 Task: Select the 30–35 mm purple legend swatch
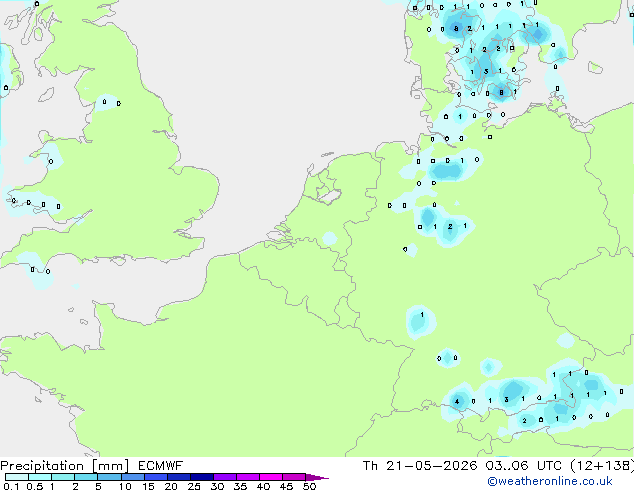click(225, 477)
